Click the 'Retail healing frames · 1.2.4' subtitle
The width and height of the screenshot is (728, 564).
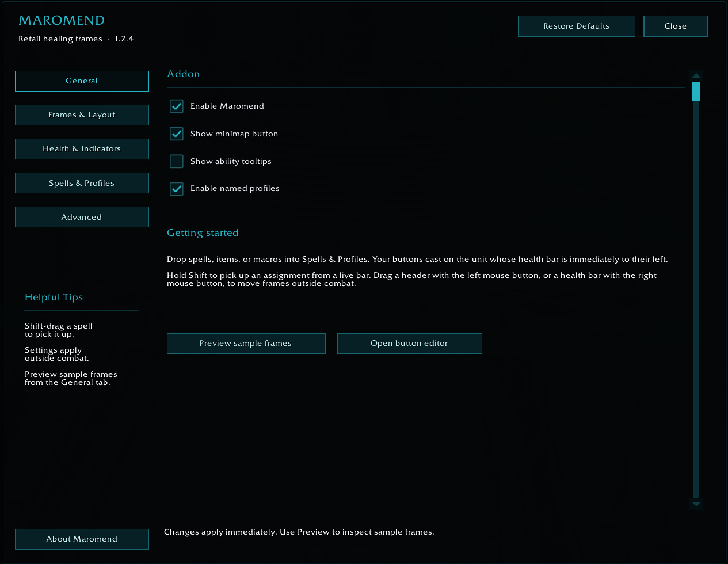pyautogui.click(x=76, y=39)
